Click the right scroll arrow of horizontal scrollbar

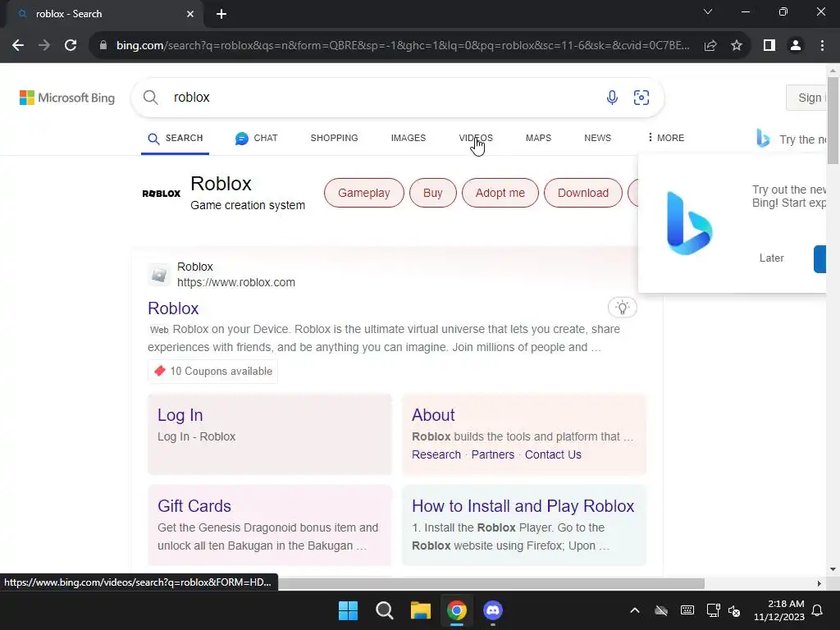click(x=819, y=583)
